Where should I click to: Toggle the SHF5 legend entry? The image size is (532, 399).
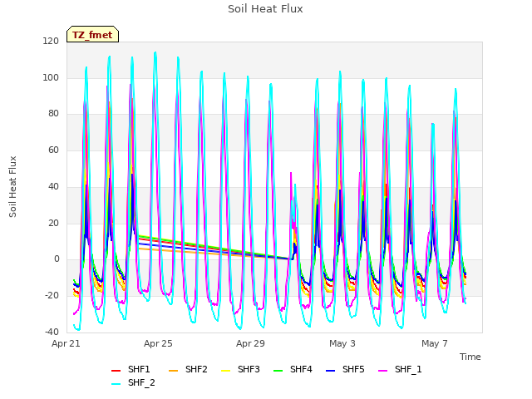345,369
